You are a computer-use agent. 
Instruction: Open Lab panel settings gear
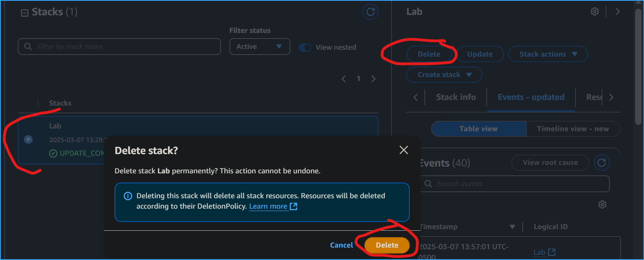[x=595, y=12]
